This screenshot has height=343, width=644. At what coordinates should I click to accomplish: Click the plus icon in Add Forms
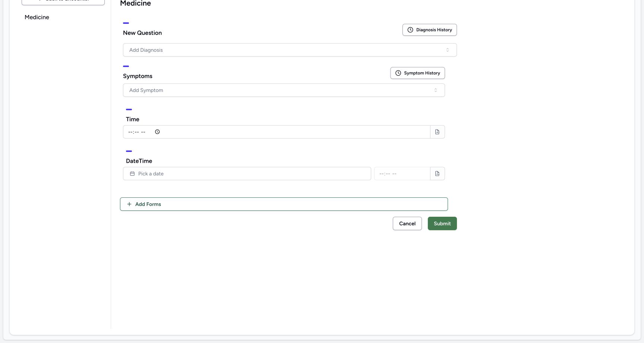(x=129, y=204)
